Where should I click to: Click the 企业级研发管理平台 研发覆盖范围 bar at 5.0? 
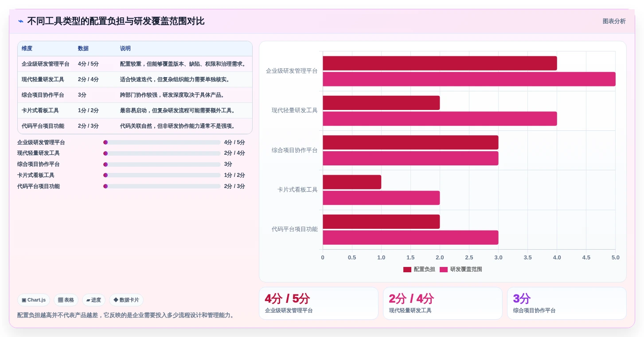(x=469, y=79)
